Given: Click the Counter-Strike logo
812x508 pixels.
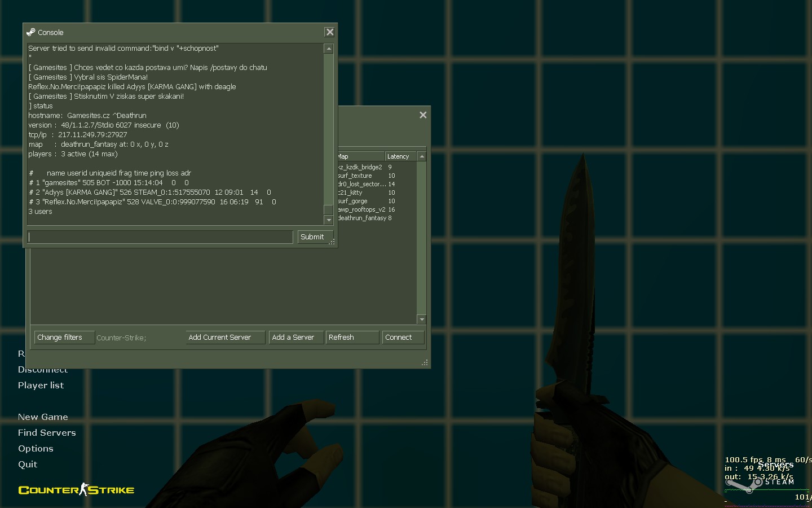Looking at the screenshot, I should click(x=76, y=489).
